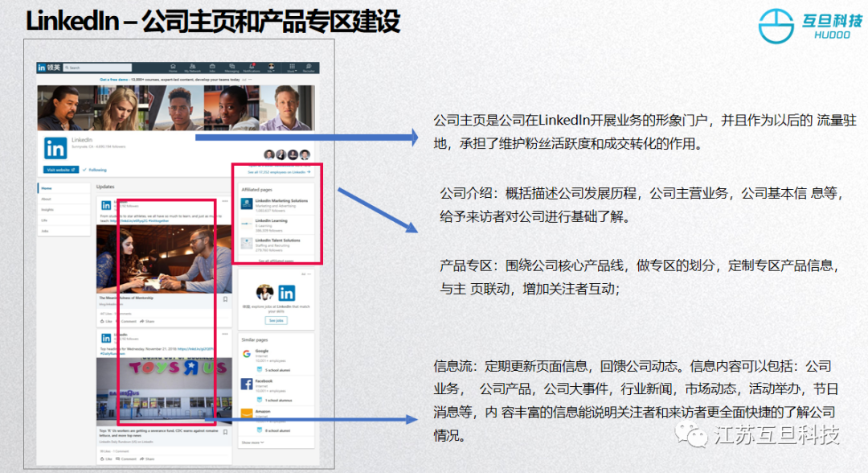Open the Work apps grid dropdown
868x473 pixels.
point(290,68)
